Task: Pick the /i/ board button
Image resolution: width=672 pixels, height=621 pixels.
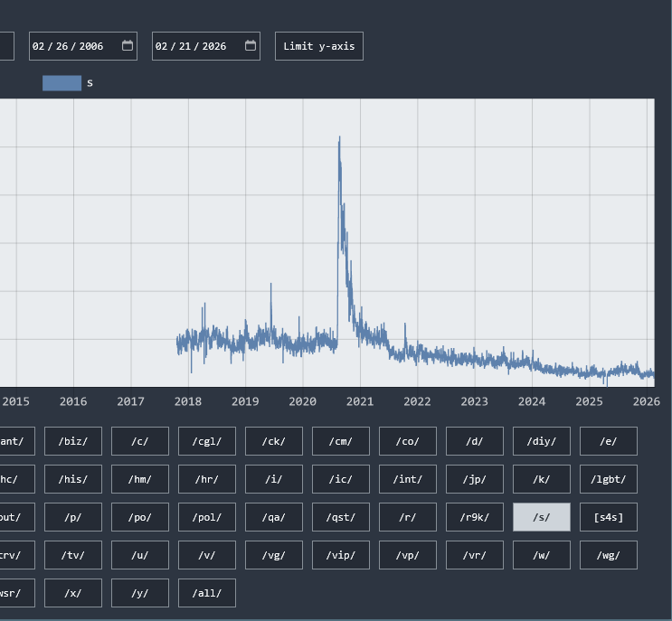Action: pos(274,479)
